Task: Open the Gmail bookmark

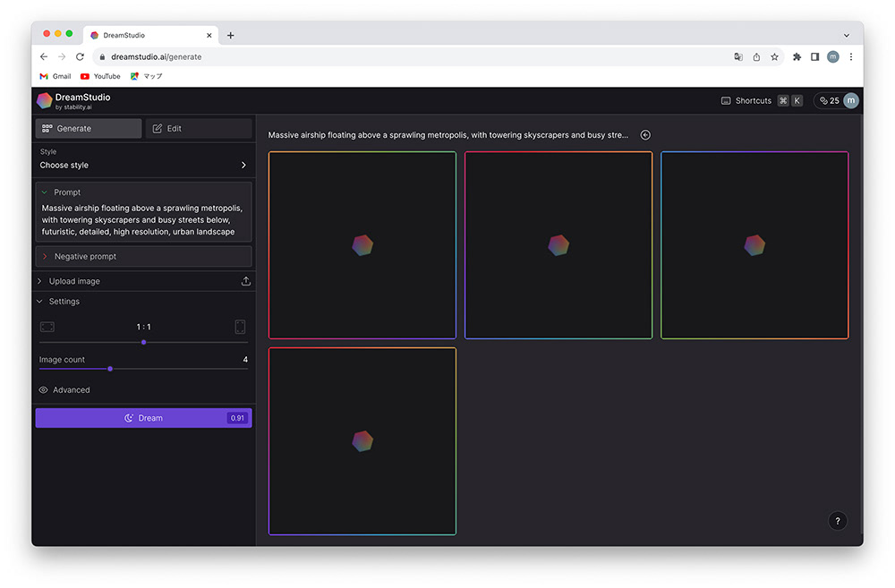Action: click(x=55, y=76)
